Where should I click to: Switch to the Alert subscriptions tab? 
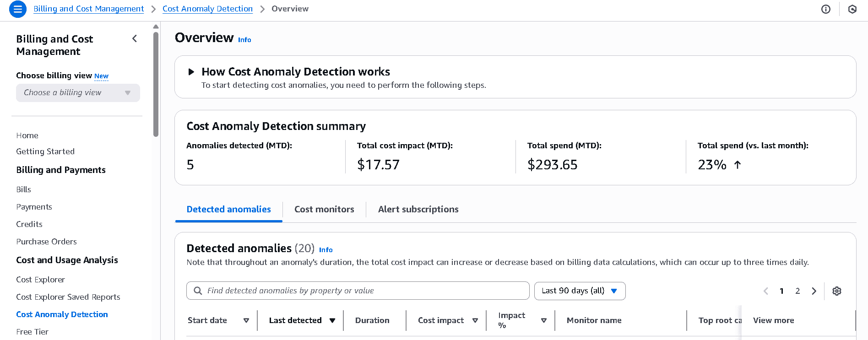coord(418,209)
